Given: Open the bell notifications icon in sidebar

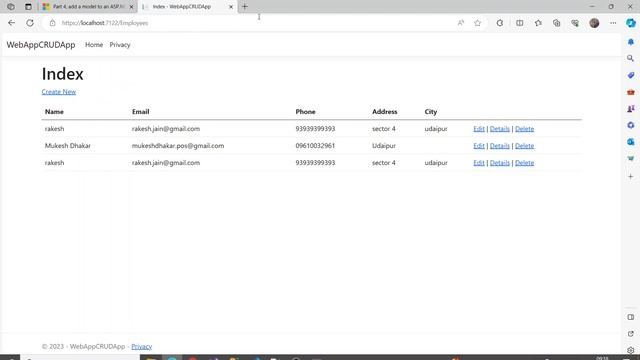Looking at the screenshot, I should pyautogui.click(x=631, y=42).
